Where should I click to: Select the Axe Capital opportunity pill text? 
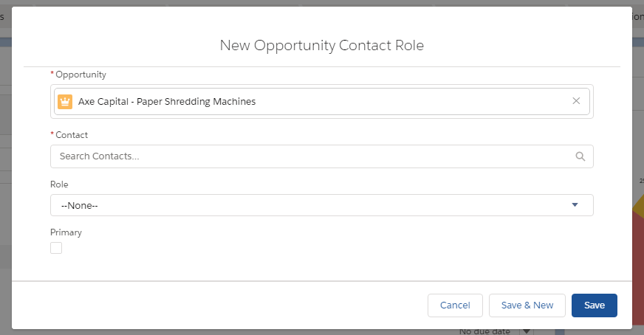pyautogui.click(x=167, y=102)
